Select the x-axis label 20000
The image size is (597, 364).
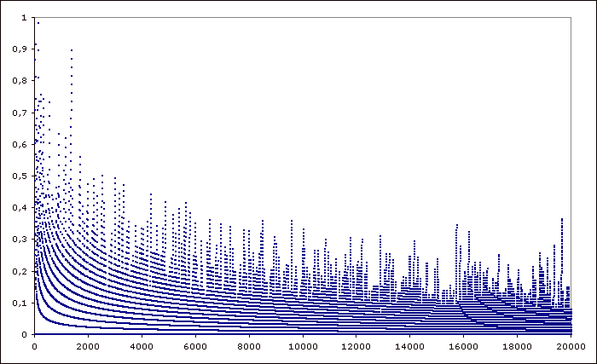click(x=571, y=346)
